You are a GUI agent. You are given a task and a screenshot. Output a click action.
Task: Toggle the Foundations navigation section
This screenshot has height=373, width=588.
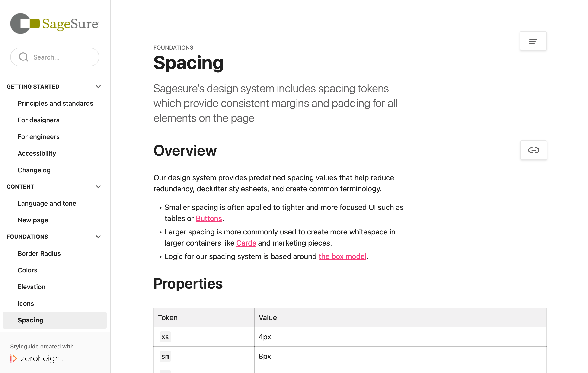[98, 237]
